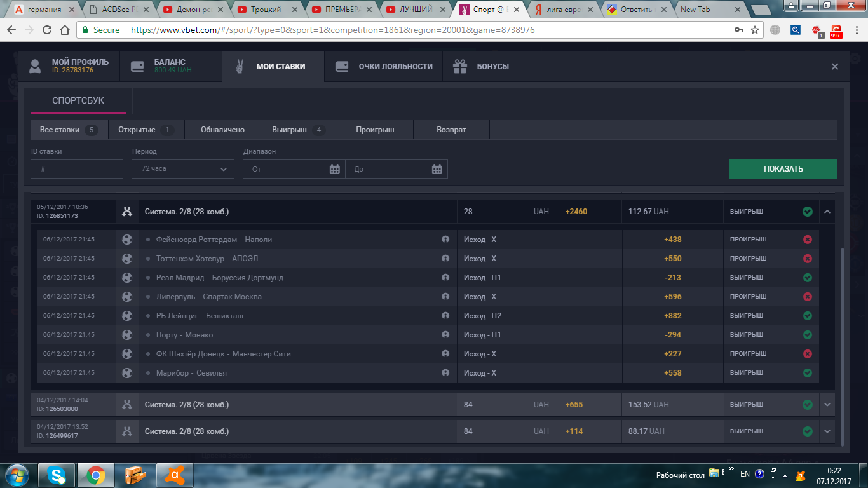
Task: Open Skype from the taskbar
Action: (58, 475)
